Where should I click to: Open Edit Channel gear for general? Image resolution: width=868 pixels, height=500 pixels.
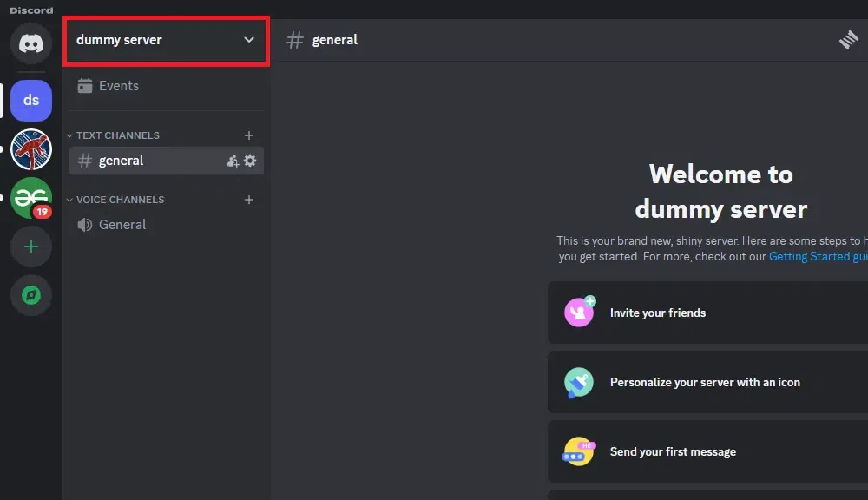tap(250, 161)
